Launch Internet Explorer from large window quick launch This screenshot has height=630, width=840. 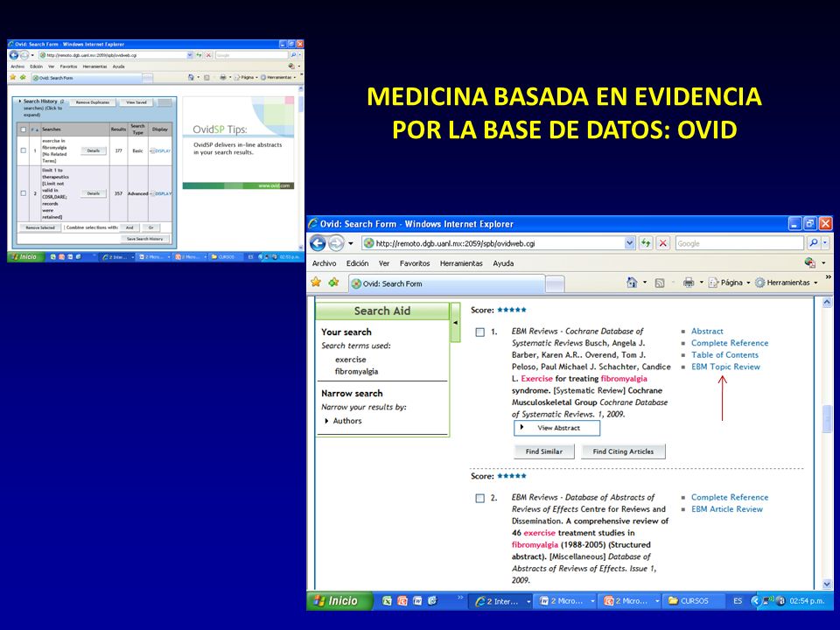click(432, 601)
